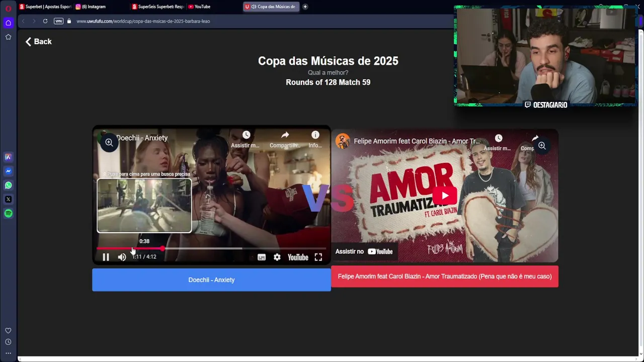644x362 pixels.
Task: Vote for Doechii - Anxiety blue button
Action: point(211,280)
